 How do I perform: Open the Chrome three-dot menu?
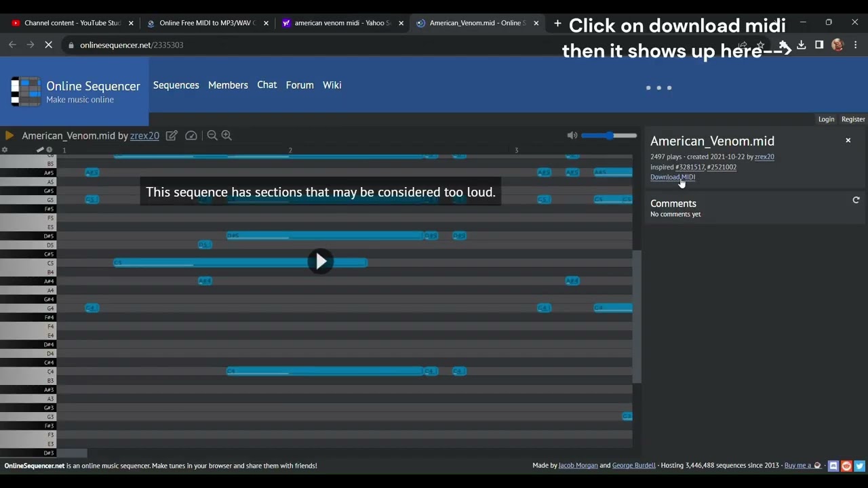856,45
